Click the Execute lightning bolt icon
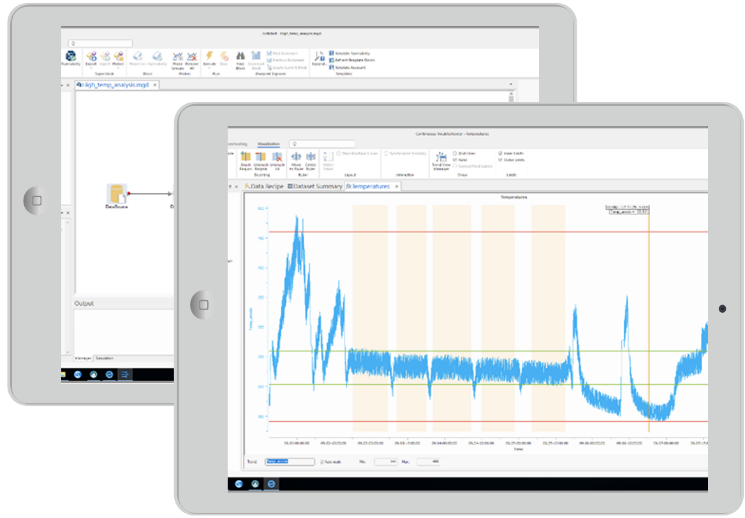Screen dimensions: 745x518 (210, 59)
